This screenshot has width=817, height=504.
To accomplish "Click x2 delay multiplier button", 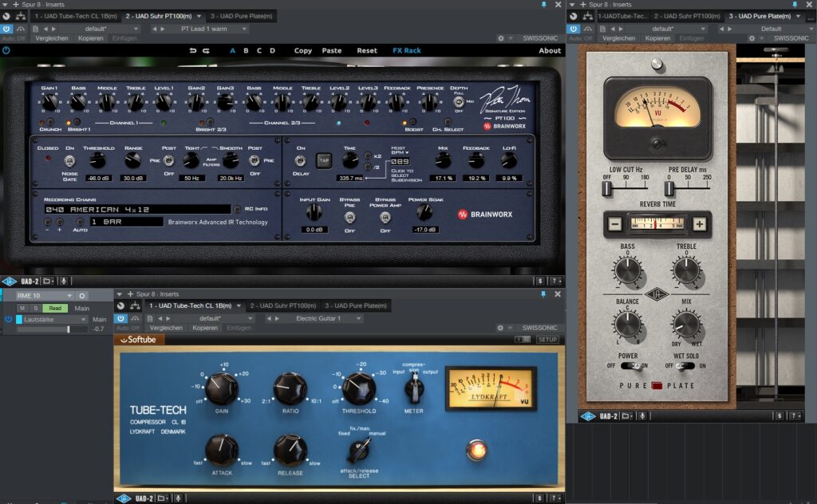I will tap(368, 156).
